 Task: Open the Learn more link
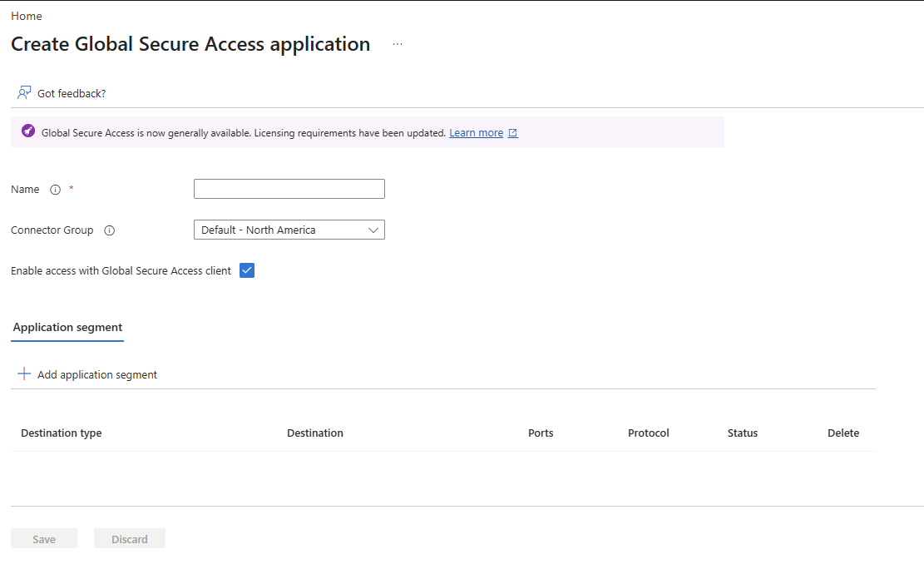tap(477, 132)
